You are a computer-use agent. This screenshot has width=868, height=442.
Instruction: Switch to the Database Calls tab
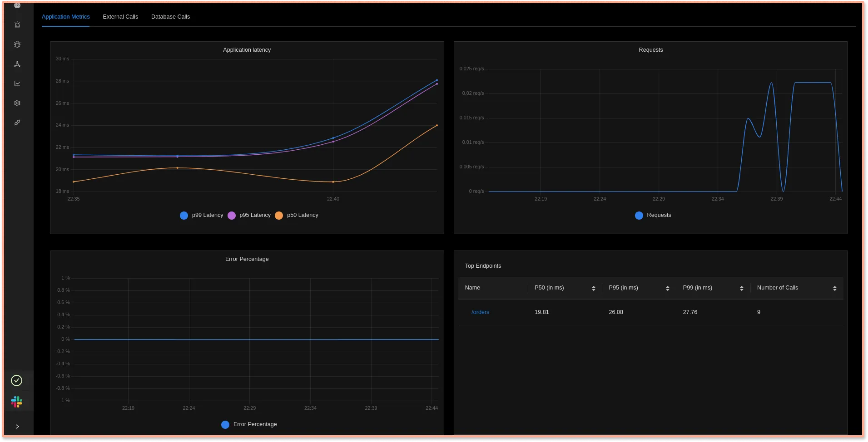[170, 17]
